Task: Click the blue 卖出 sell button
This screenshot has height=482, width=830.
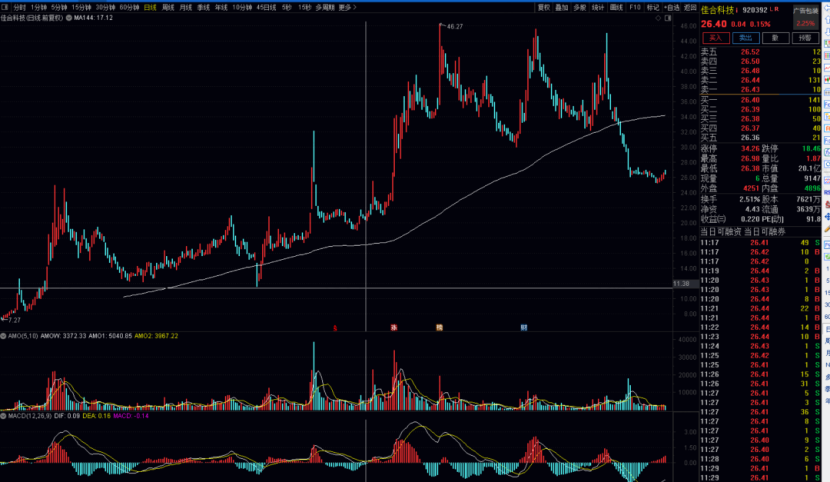Action: click(745, 36)
